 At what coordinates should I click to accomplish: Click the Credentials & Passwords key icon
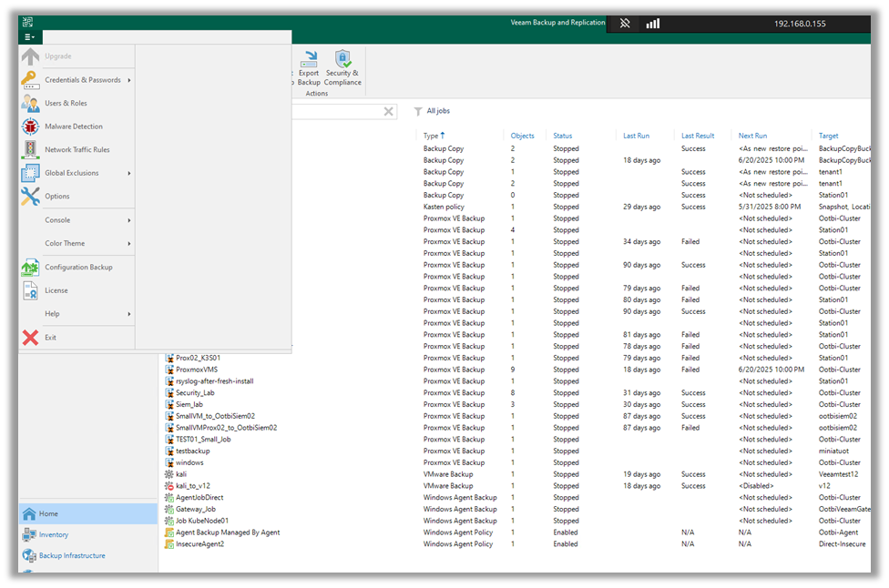pos(28,79)
